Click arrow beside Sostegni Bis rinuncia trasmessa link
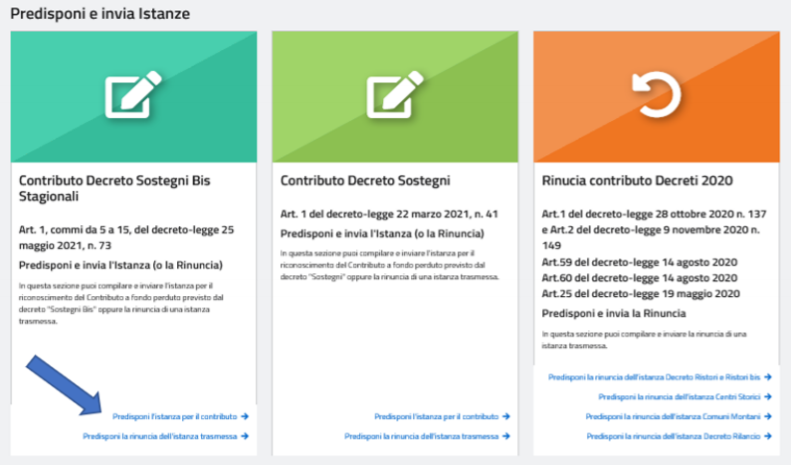Viewport: 791px width, 465px height. (x=244, y=436)
